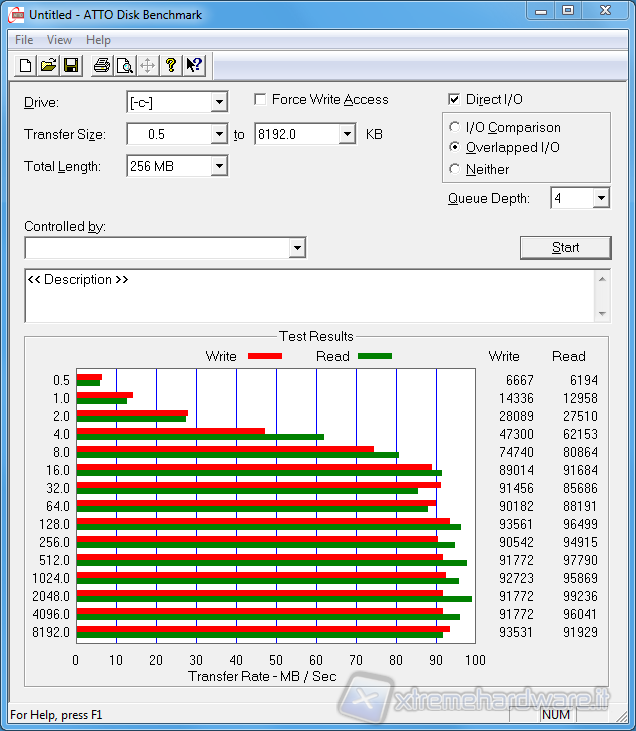The image size is (636, 731).
Task: Click the Save floppy disk icon
Action: click(71, 66)
